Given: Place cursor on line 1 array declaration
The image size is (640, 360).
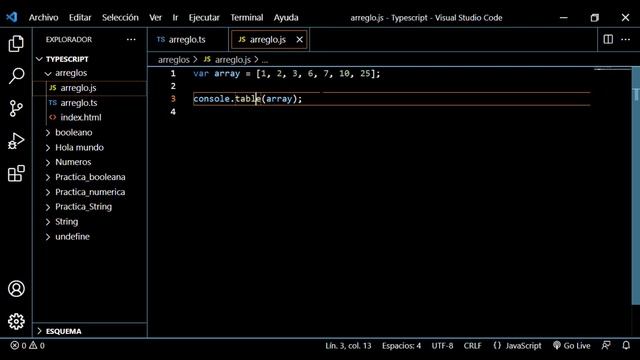Looking at the screenshot, I should click(287, 73).
